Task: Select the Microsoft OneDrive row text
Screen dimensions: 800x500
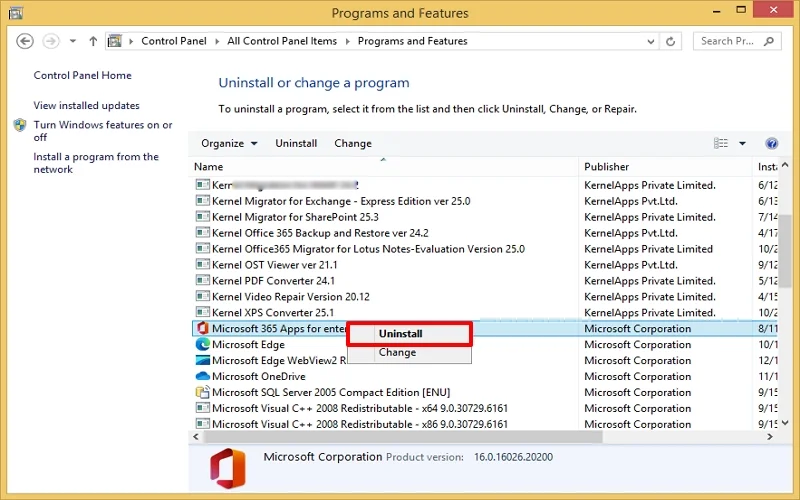Action: pos(259,377)
